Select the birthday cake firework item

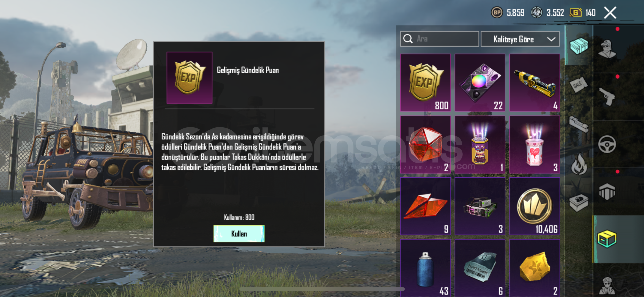(480, 144)
